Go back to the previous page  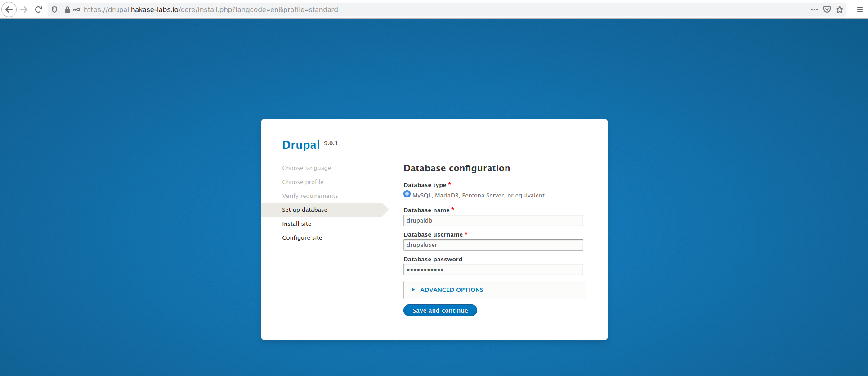pyautogui.click(x=9, y=9)
